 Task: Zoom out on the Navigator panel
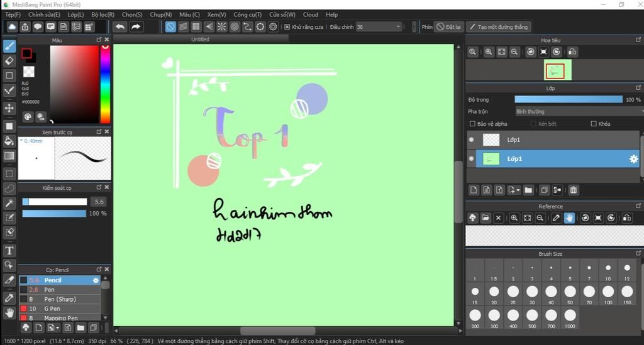514,52
